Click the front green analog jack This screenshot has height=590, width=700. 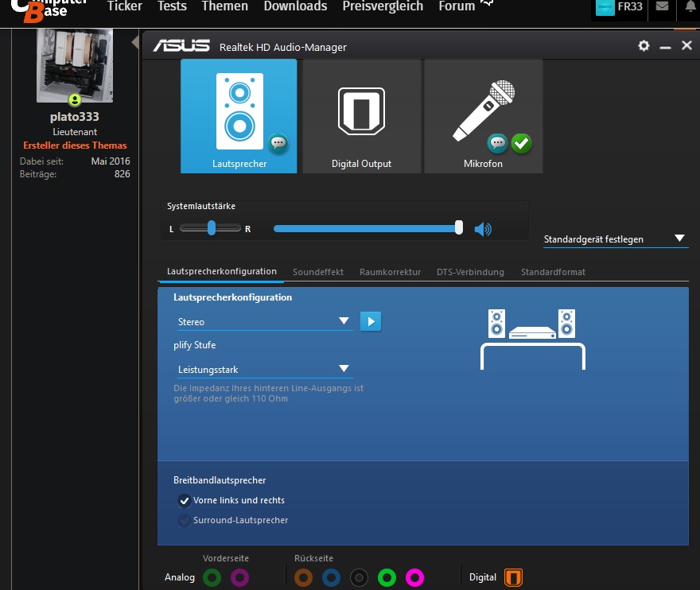[x=212, y=577]
